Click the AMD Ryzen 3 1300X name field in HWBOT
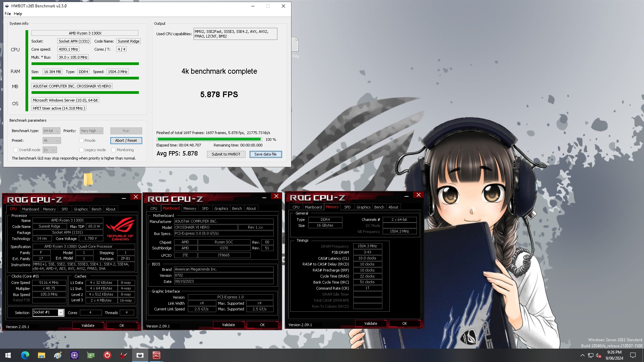The height and width of the screenshot is (362, 644). (x=85, y=33)
